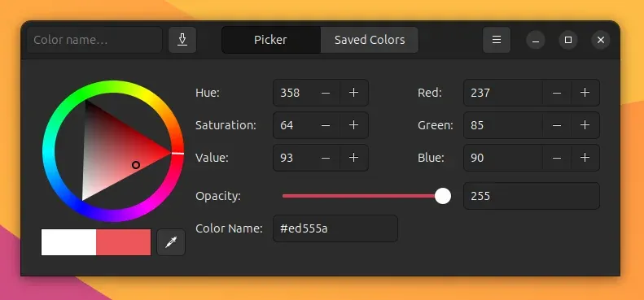Close the color picker window

pos(601,40)
